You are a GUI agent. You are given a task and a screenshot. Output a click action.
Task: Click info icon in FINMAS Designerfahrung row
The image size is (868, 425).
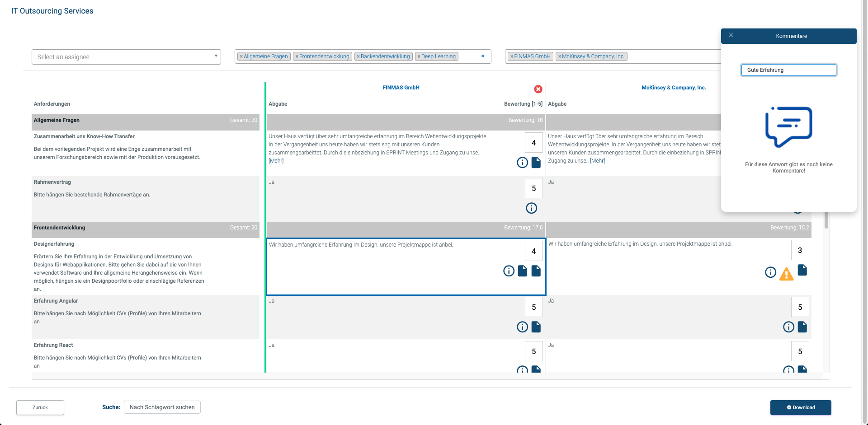[509, 271]
